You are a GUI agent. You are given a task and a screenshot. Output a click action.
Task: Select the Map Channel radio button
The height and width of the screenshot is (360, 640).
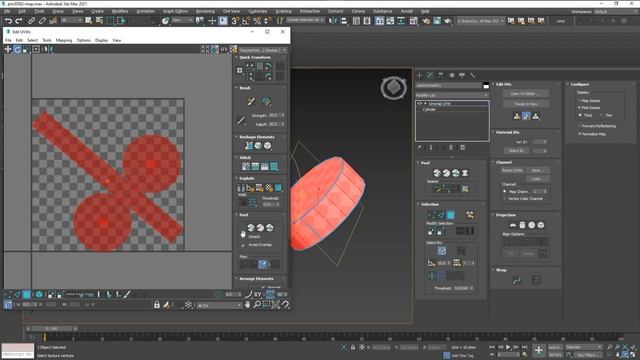click(505, 191)
